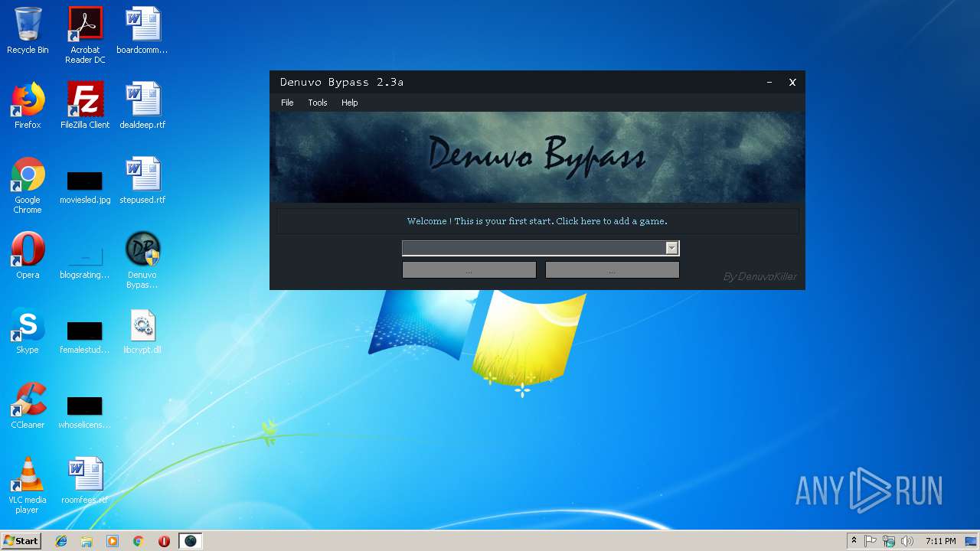The width and height of the screenshot is (980, 551).
Task: Select the Acrobat Reader DC icon
Action: pyautogui.click(x=85, y=35)
